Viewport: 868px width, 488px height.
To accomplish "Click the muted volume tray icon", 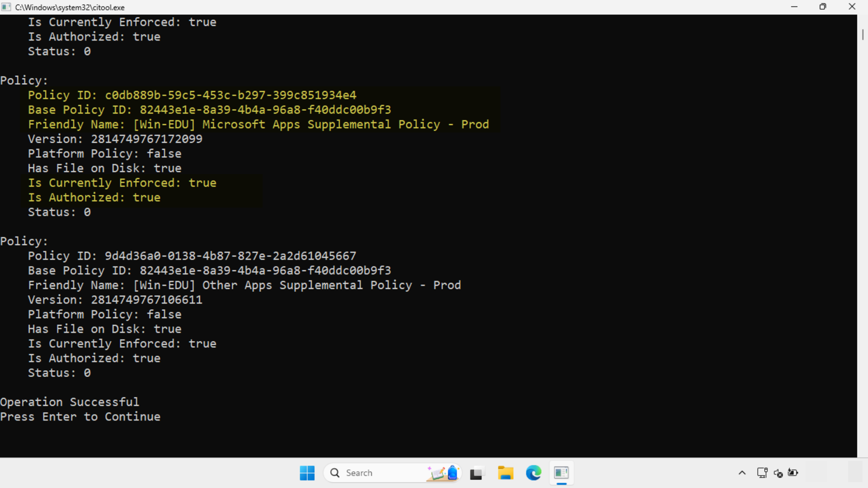I will (778, 473).
